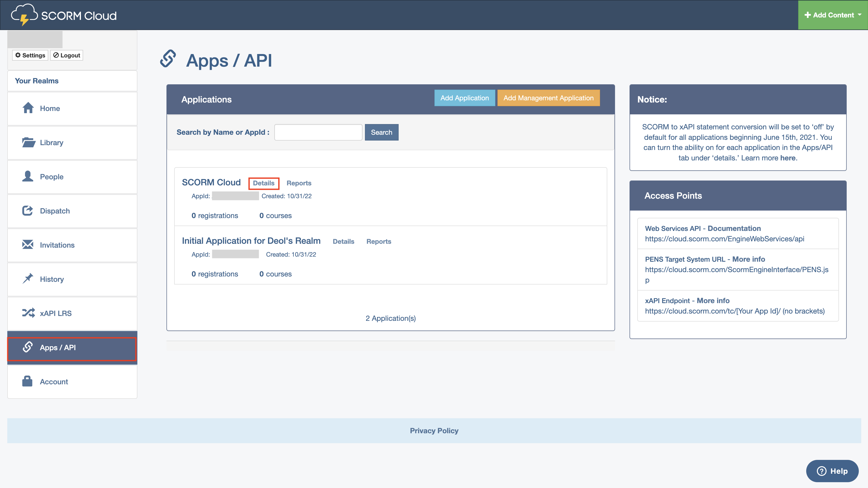
Task: Click the large chain-link icon beside page title
Action: point(168,59)
